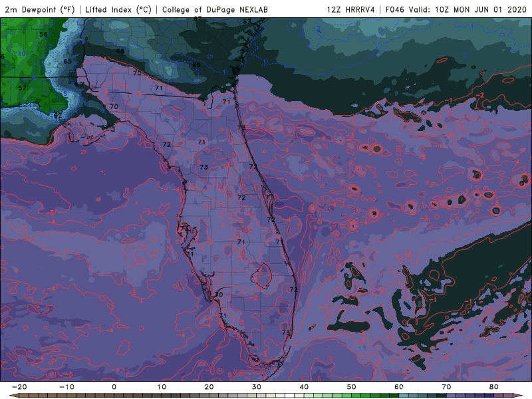Screen dimensions: 532x399
Task: Click the colorbar tick label "-10"
Action: click(x=67, y=387)
